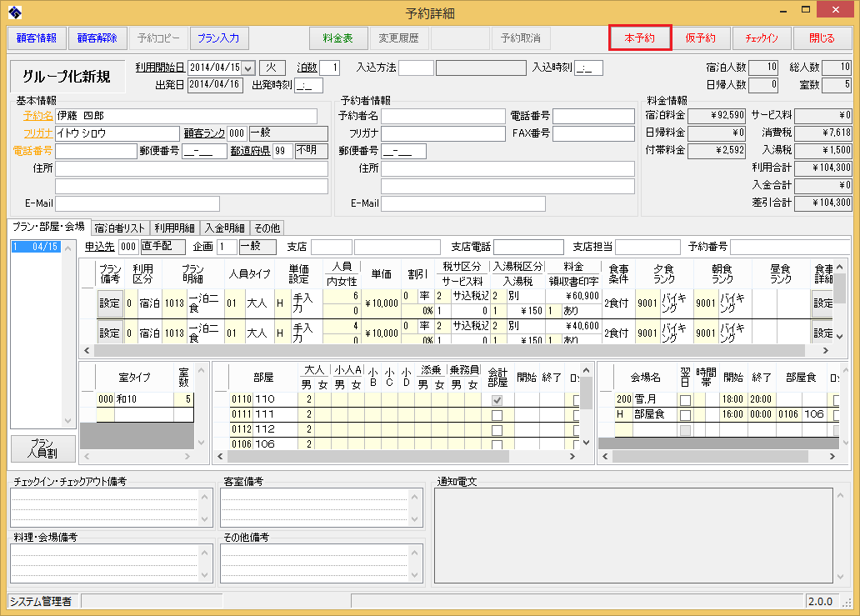Click the 都道府県 label link
The image size is (860, 616).
(x=250, y=151)
